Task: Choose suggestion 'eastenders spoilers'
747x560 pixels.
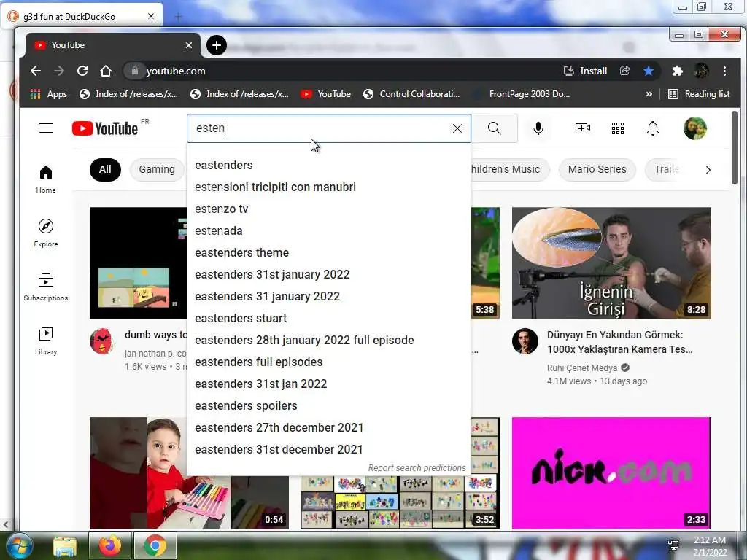Action: point(329,406)
